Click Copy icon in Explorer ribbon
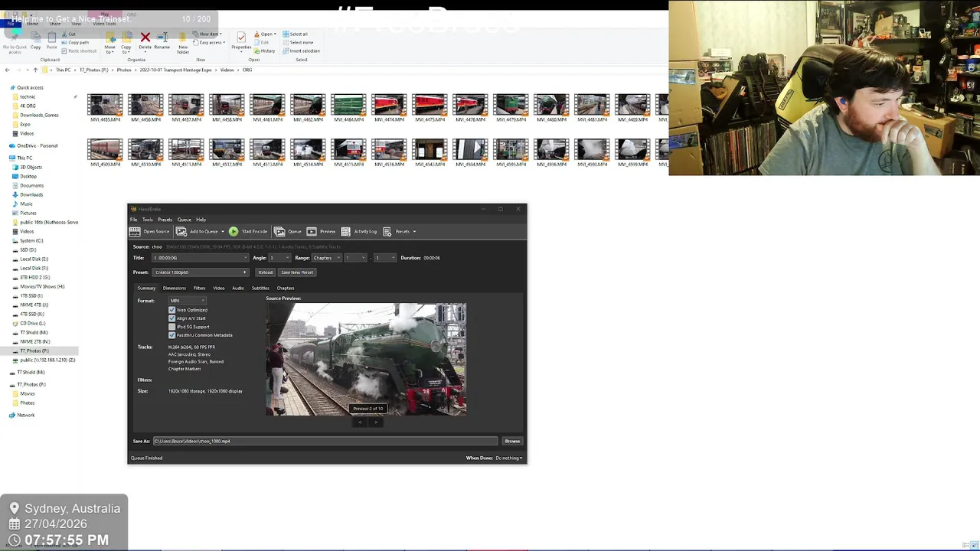Screen dimensions: 980x551 (35, 37)
